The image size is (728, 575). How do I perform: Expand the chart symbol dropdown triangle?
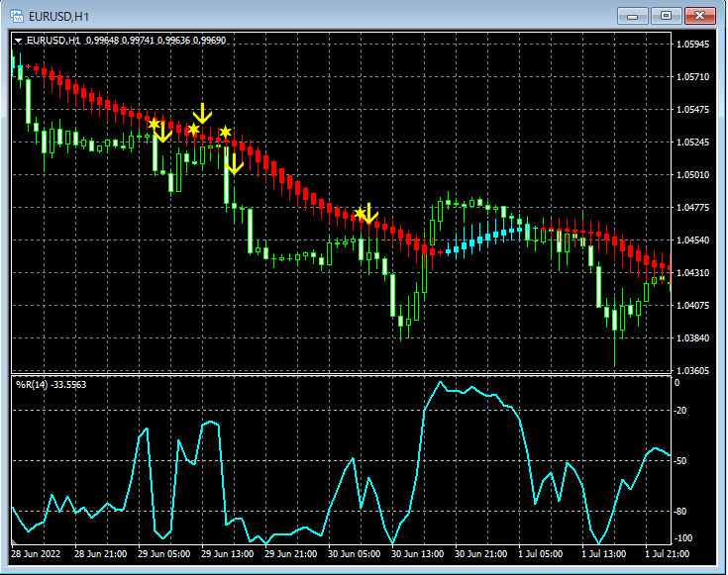tap(18, 41)
